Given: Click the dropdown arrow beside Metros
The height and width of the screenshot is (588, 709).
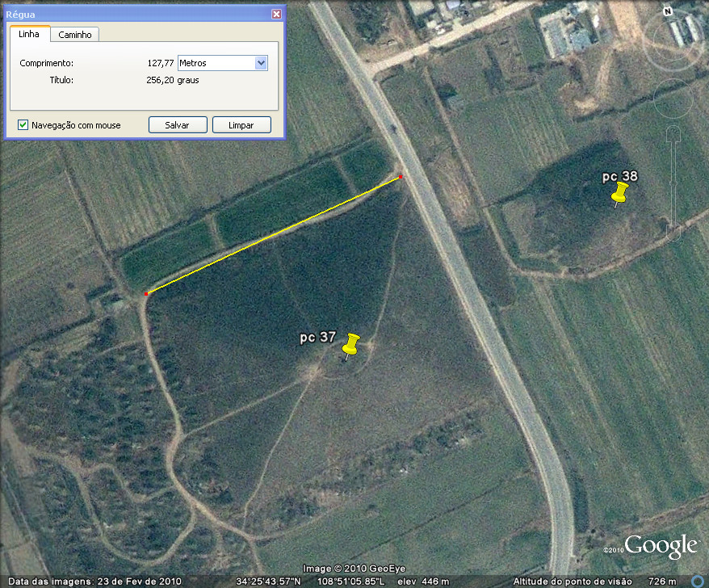Looking at the screenshot, I should click(261, 63).
